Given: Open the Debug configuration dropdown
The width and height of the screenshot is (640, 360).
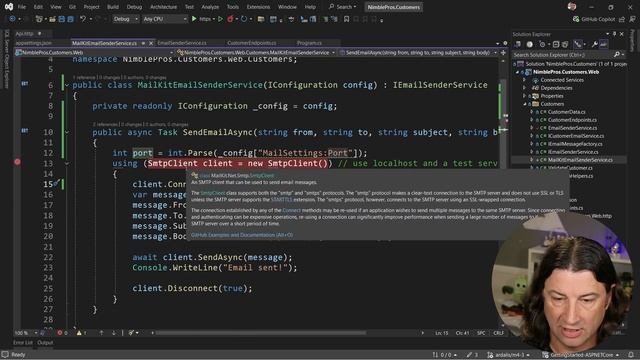Looking at the screenshot, I should [125, 19].
